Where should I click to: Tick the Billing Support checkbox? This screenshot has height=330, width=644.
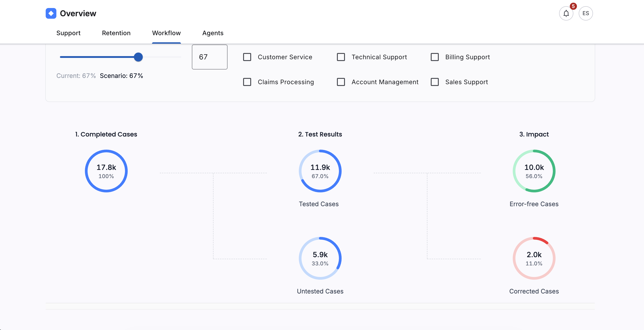coord(435,57)
